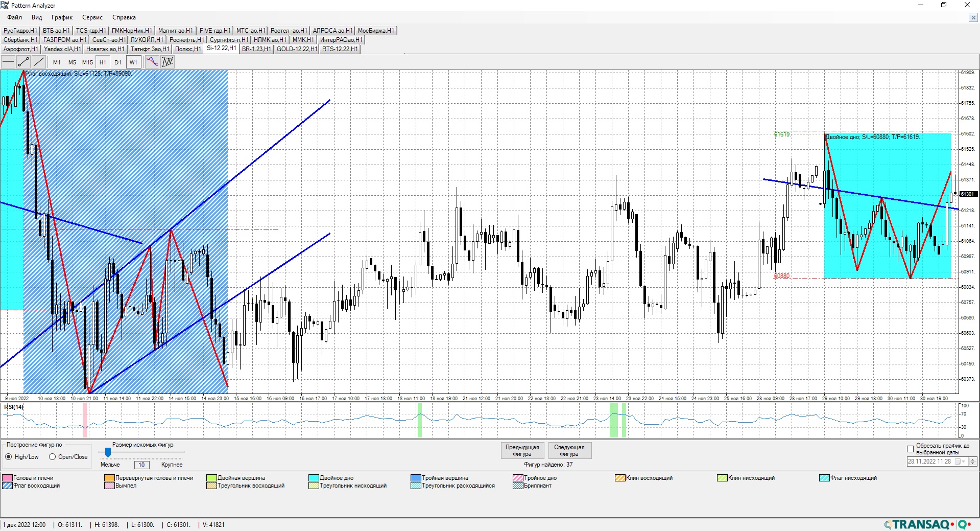Open the Файл menu
The width and height of the screenshot is (980, 531).
point(14,17)
